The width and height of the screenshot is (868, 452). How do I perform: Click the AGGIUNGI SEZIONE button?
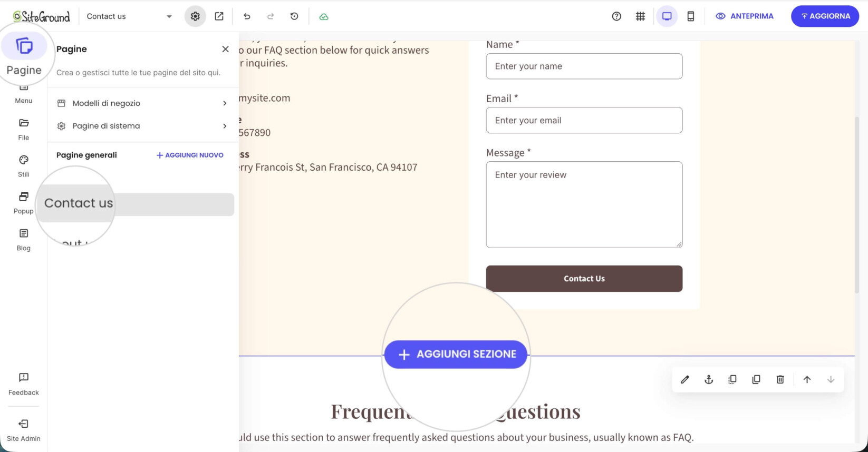pos(456,355)
